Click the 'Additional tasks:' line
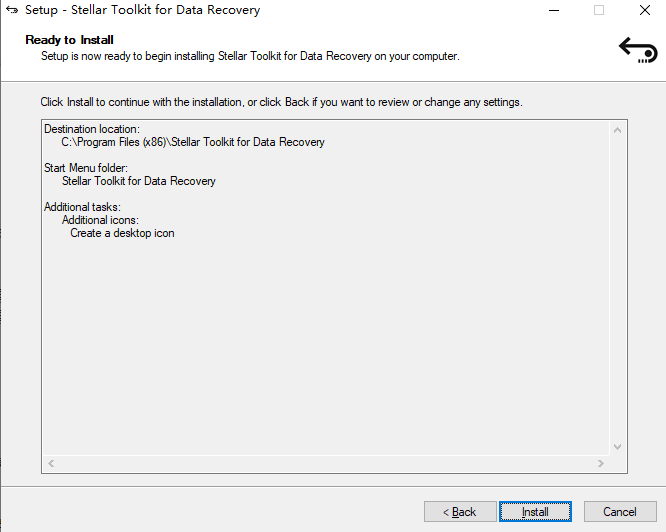The height and width of the screenshot is (532, 666). (x=82, y=207)
